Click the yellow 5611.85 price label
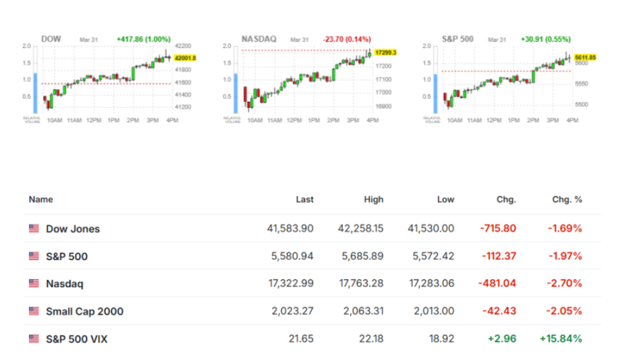 point(586,57)
